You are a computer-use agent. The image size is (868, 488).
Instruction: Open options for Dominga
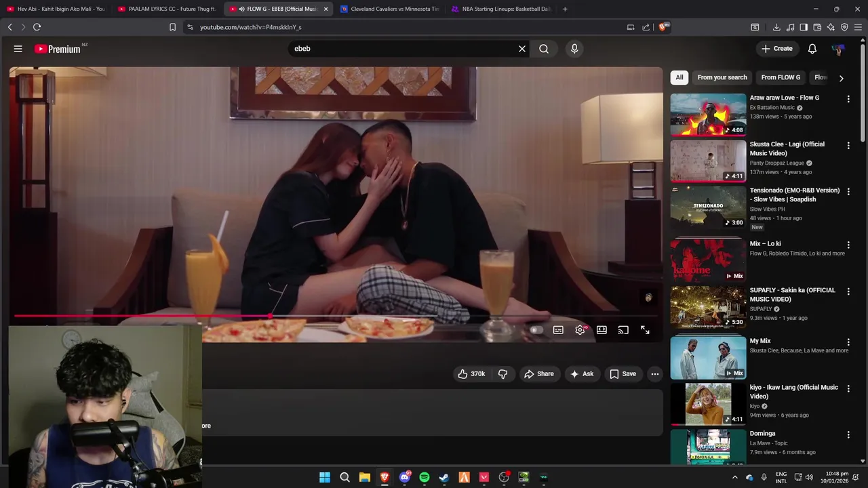pos(848,434)
